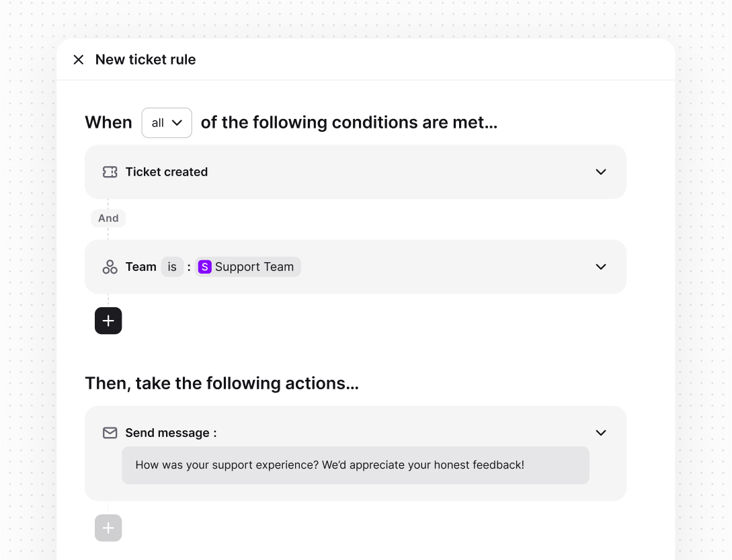
Task: Select the Support Team chip
Action: 247,266
